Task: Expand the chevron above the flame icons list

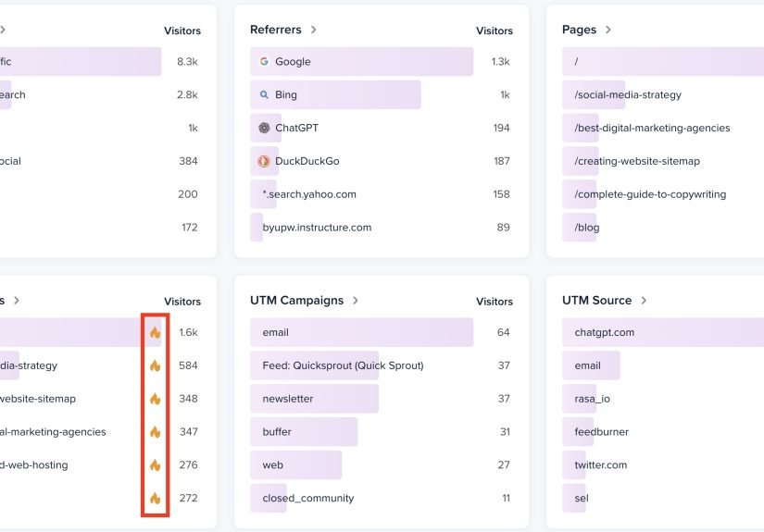Action: coord(17,301)
